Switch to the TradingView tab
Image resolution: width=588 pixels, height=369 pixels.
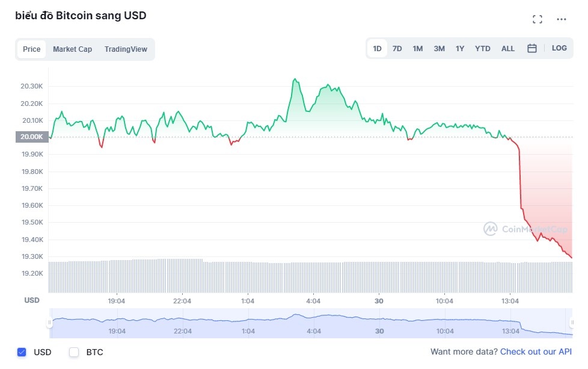(x=126, y=49)
